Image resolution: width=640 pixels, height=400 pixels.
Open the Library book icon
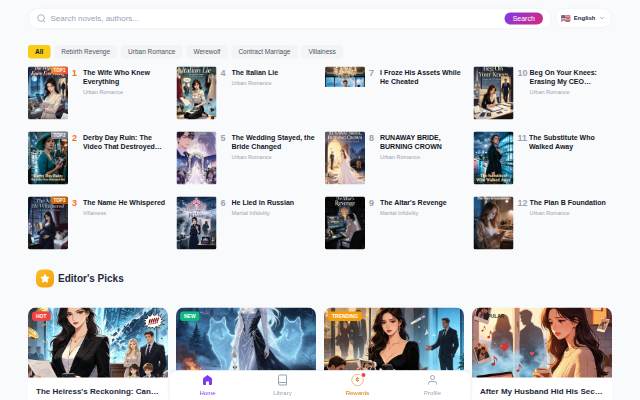click(282, 380)
